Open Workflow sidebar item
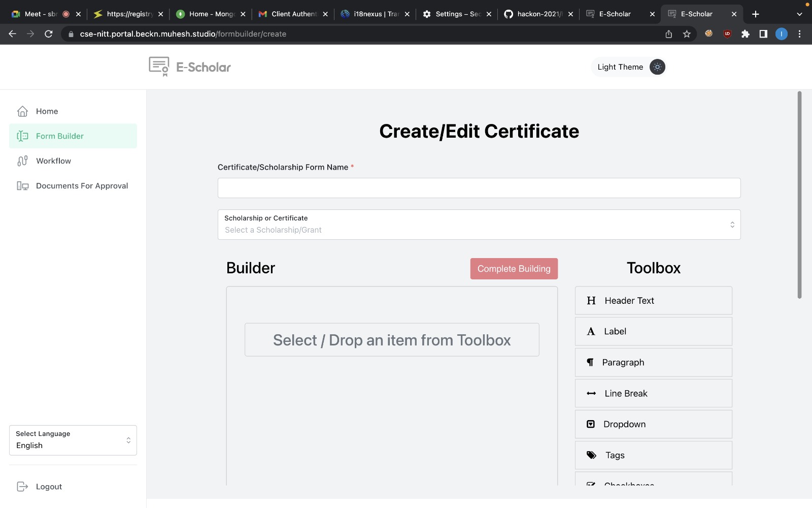Viewport: 812px width, 508px height. coord(73,161)
